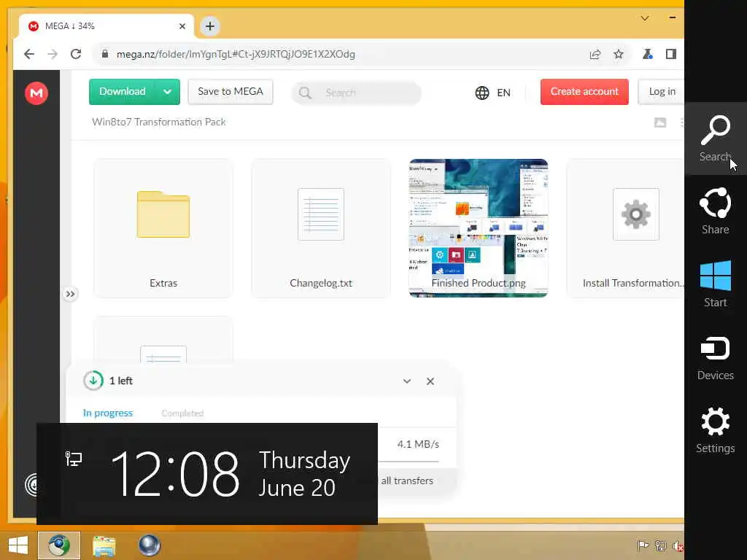747x560 pixels.
Task: Click the Log in button
Action: click(662, 91)
